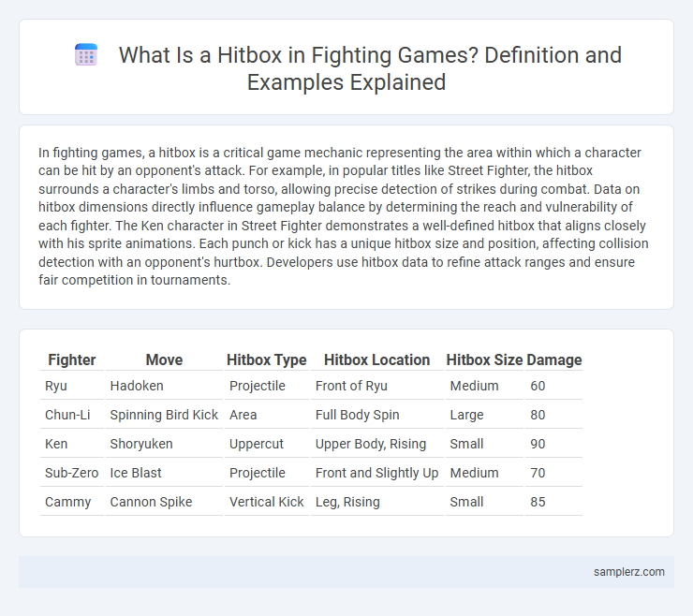This screenshot has height=616, width=693.
Task: Select the Front and Slightly Up cell
Action: pos(377,473)
